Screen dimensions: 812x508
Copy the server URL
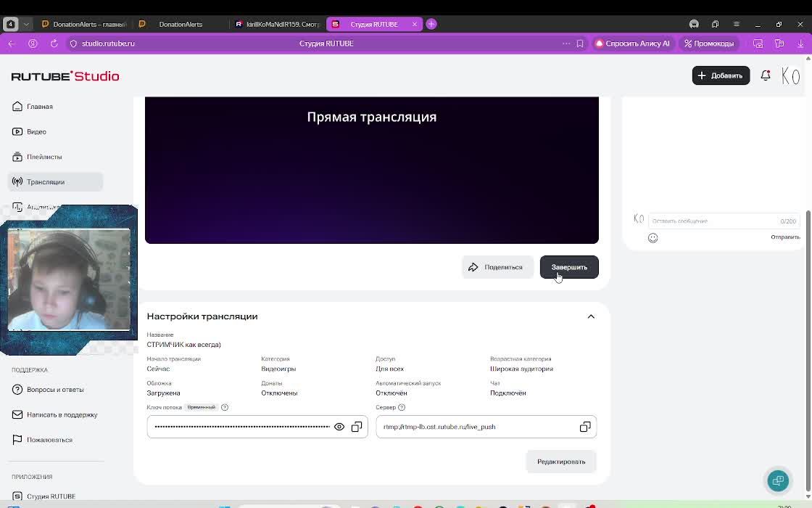pos(585,427)
